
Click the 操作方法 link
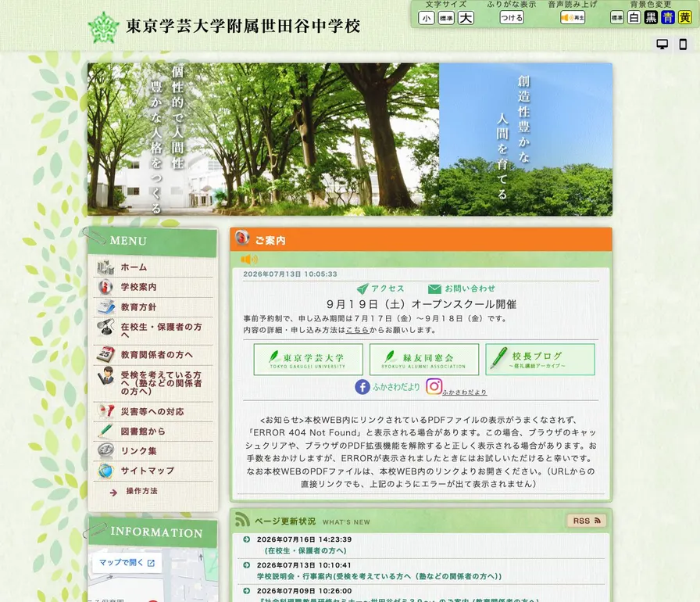141,491
